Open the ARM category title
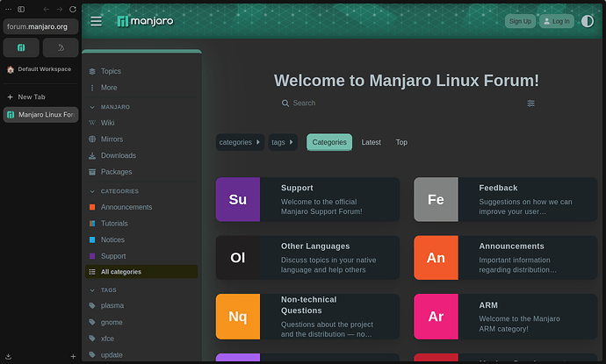The height and width of the screenshot is (364, 606). (488, 305)
